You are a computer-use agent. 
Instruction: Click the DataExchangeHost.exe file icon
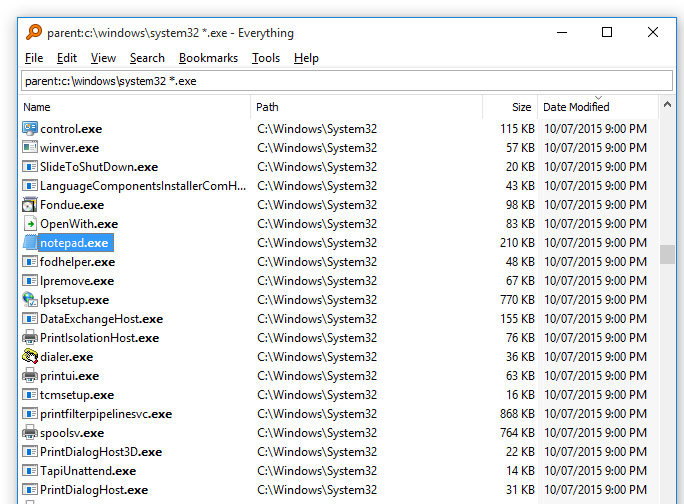tap(30, 319)
